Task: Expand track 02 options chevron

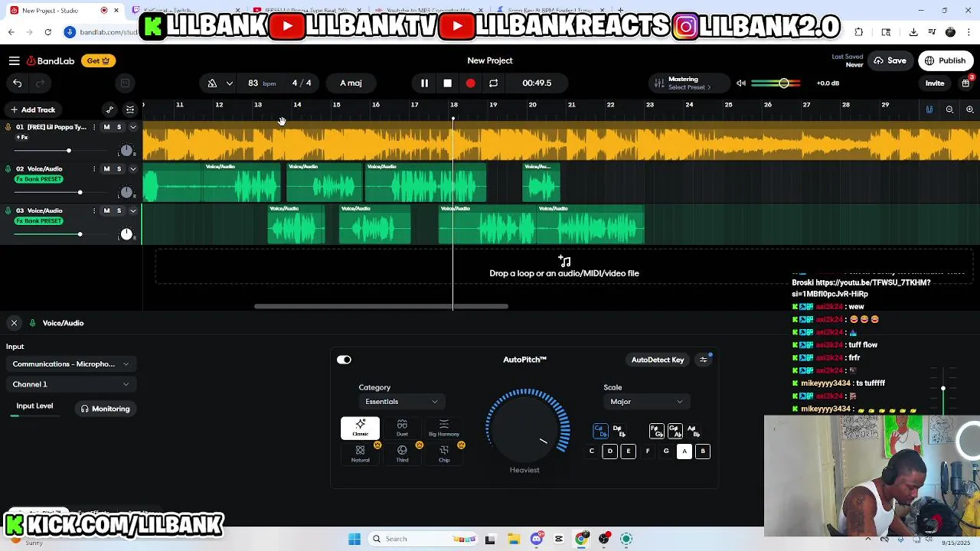Action: pyautogui.click(x=133, y=169)
